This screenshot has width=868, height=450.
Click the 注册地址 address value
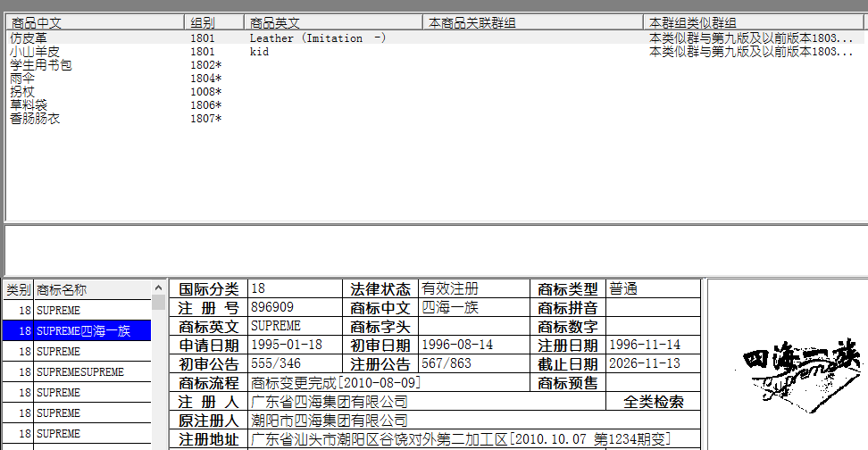click(474, 439)
